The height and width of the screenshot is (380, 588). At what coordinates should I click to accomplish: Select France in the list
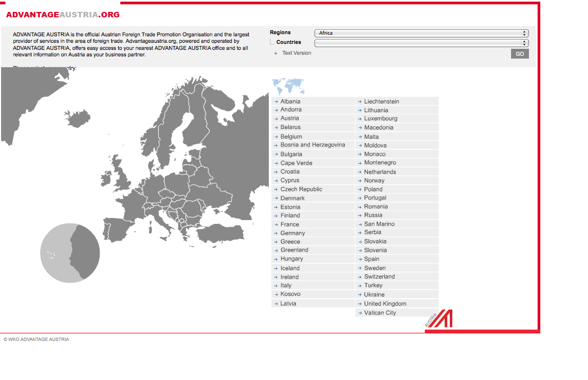pyautogui.click(x=289, y=224)
